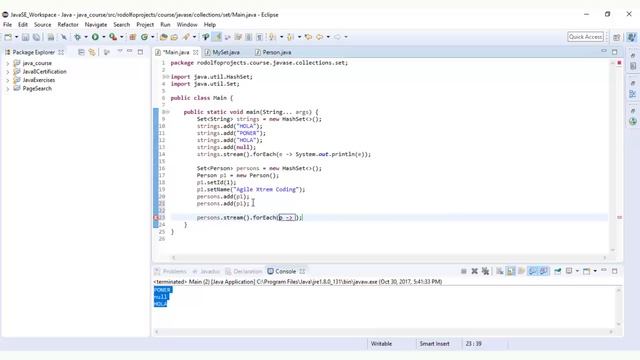Click the console horizontal scrollbar
This screenshot has width=640, height=360.
[x=383, y=332]
